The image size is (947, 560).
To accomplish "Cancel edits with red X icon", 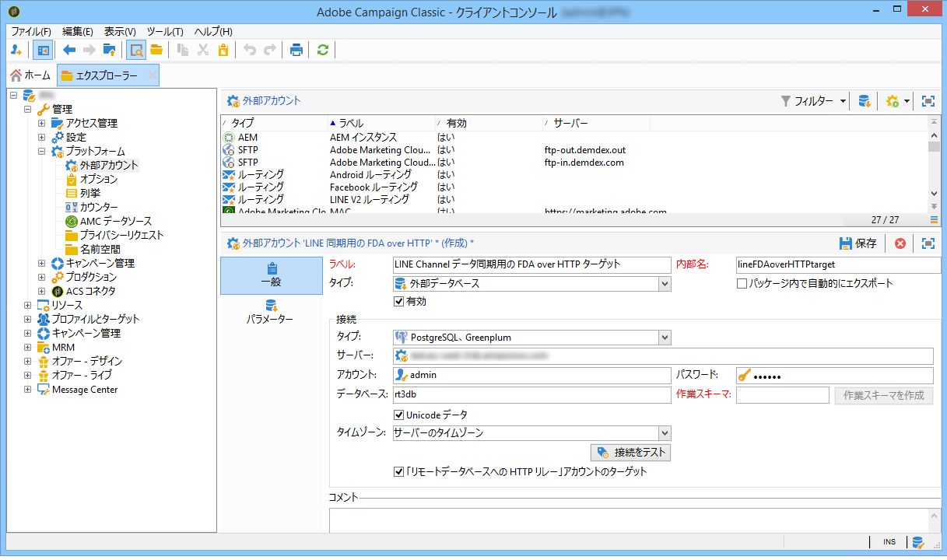I will 900,243.
